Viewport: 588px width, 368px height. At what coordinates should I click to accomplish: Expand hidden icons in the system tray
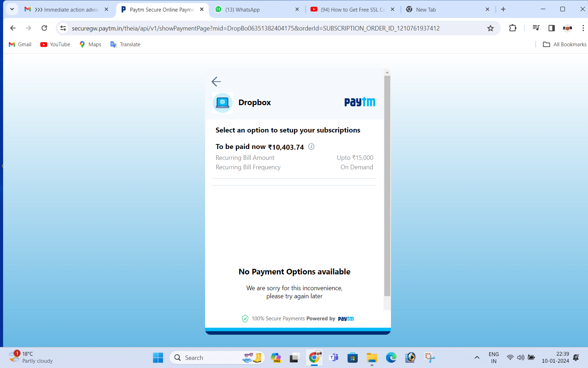[x=477, y=357]
